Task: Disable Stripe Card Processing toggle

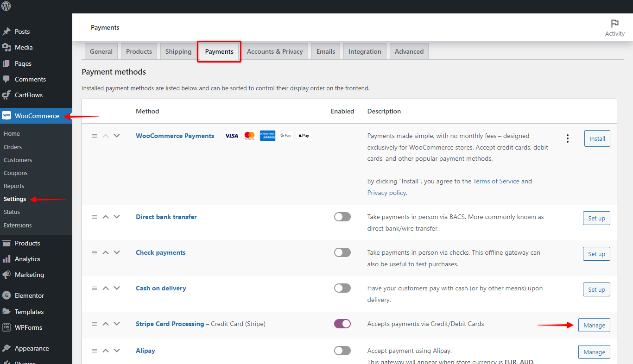Action: (342, 324)
